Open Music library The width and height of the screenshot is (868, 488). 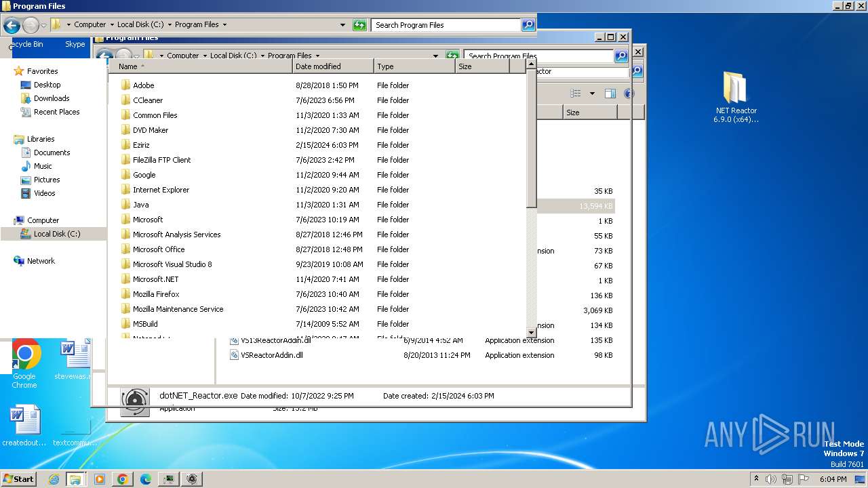43,166
